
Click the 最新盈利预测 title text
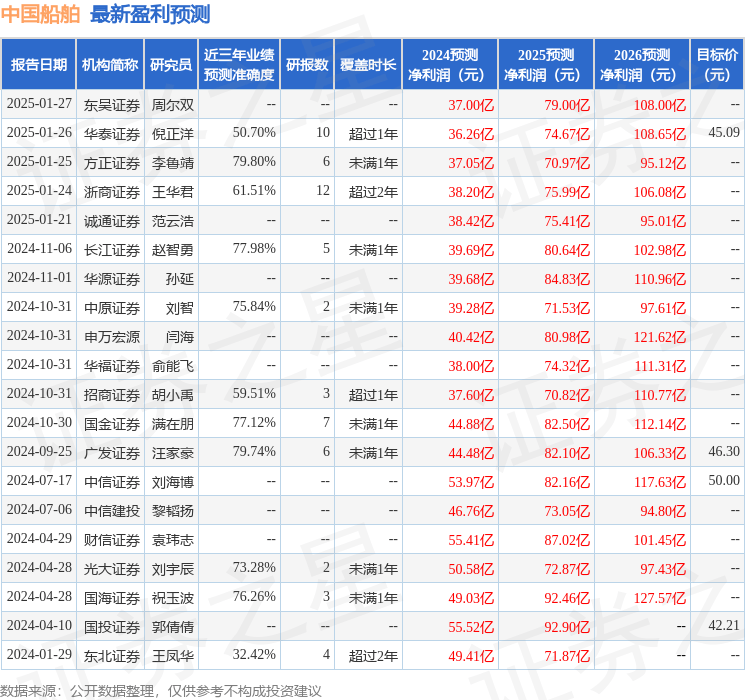click(x=150, y=14)
